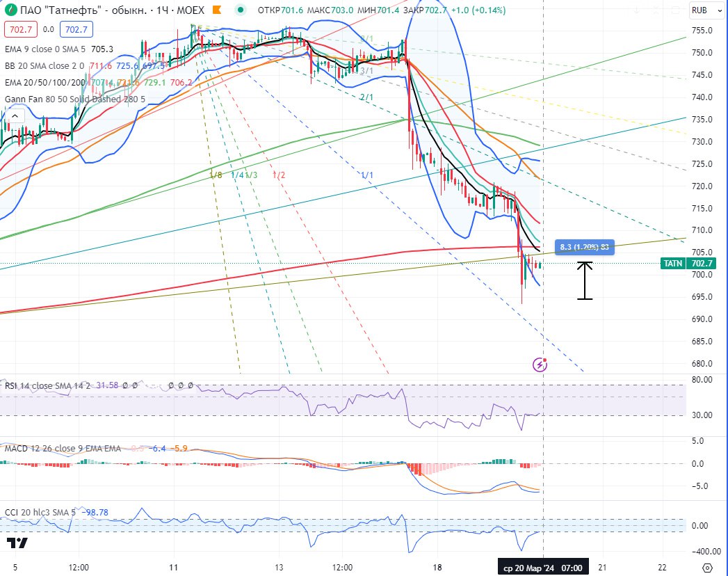Select the EMA 20/50/100/200 indicator legend

[x=45, y=83]
